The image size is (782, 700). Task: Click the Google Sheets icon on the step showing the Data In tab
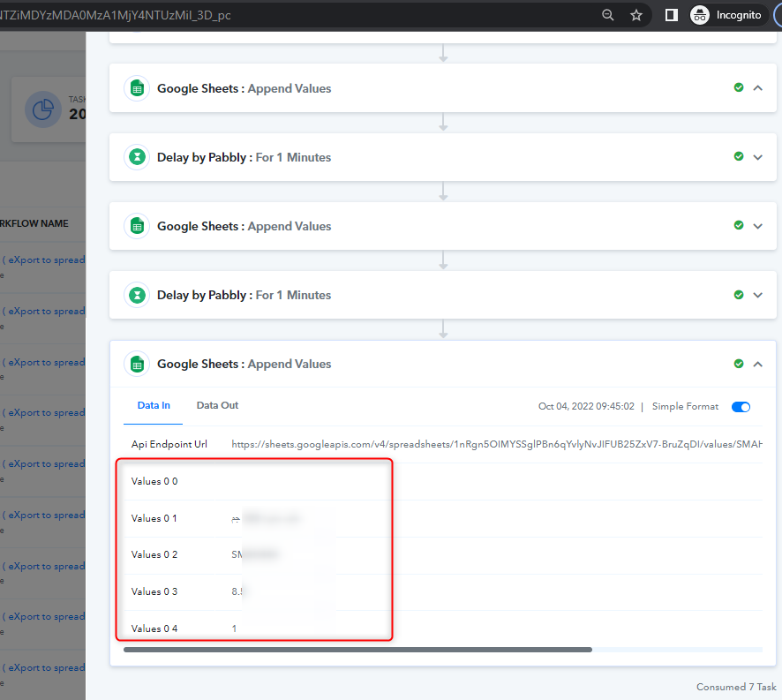[137, 364]
